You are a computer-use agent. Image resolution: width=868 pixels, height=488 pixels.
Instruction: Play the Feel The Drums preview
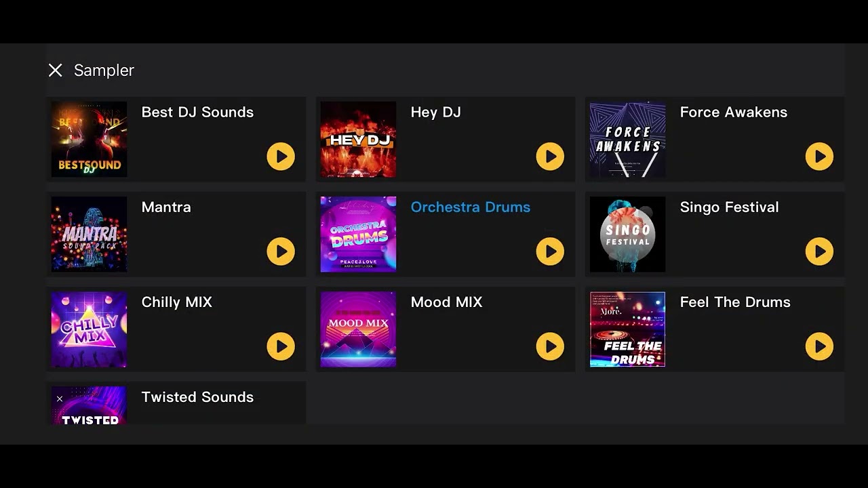(819, 346)
